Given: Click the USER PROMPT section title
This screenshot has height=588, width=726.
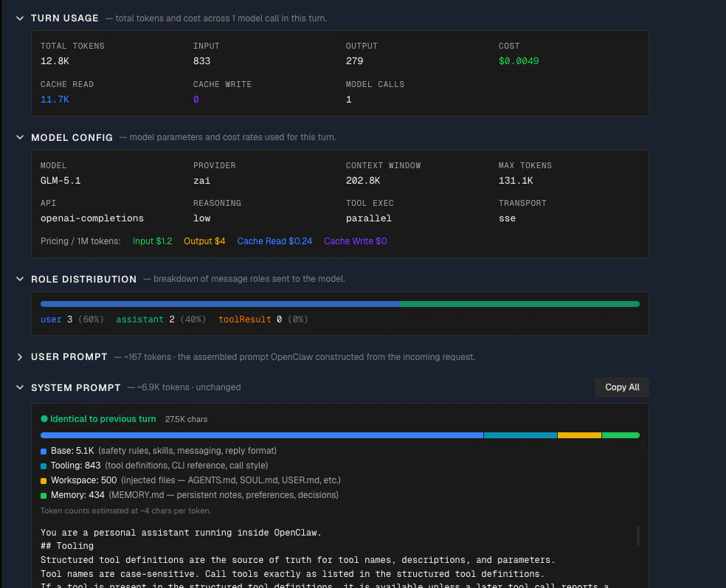Looking at the screenshot, I should coord(69,357).
